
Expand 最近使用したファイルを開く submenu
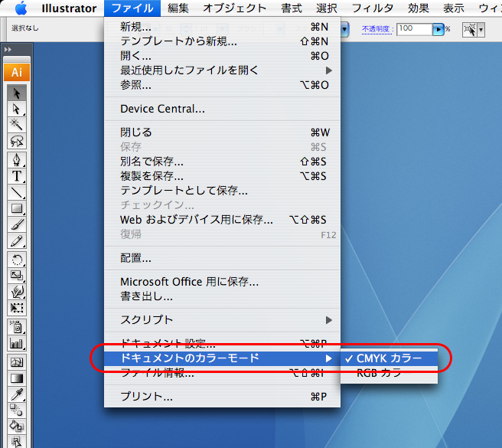328,70
